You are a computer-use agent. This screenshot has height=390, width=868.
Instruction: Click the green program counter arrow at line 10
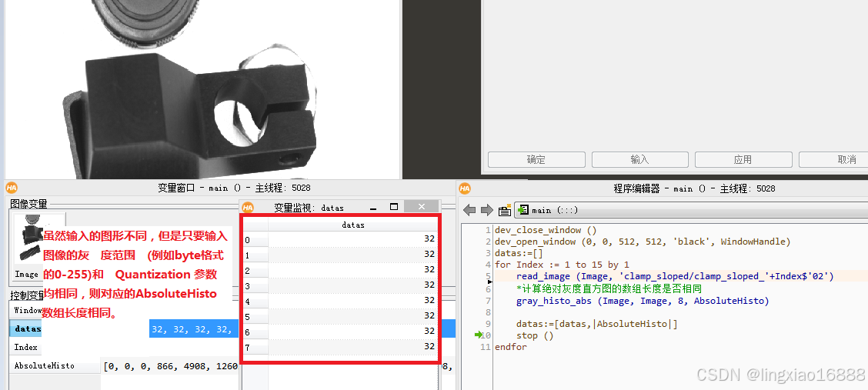(479, 335)
